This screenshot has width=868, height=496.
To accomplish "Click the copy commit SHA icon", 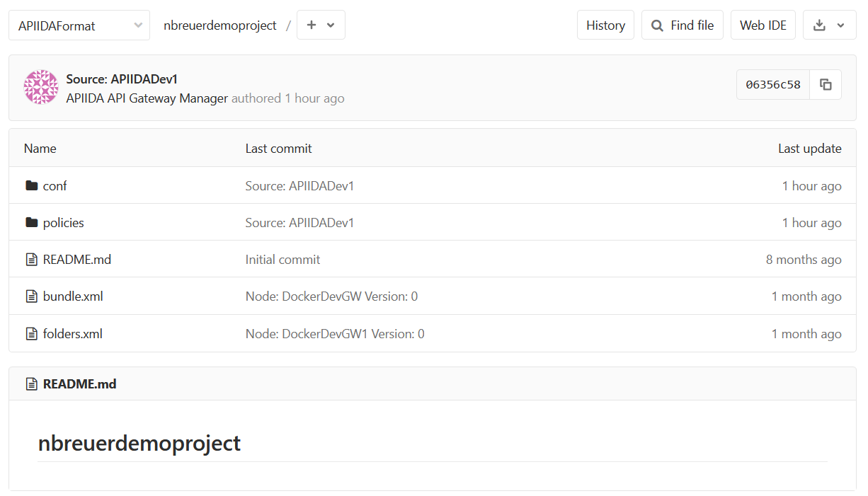I will [x=826, y=83].
